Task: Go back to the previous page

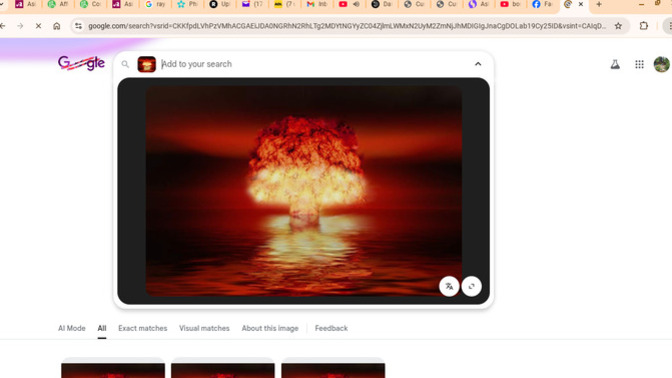Action: click(x=3, y=26)
